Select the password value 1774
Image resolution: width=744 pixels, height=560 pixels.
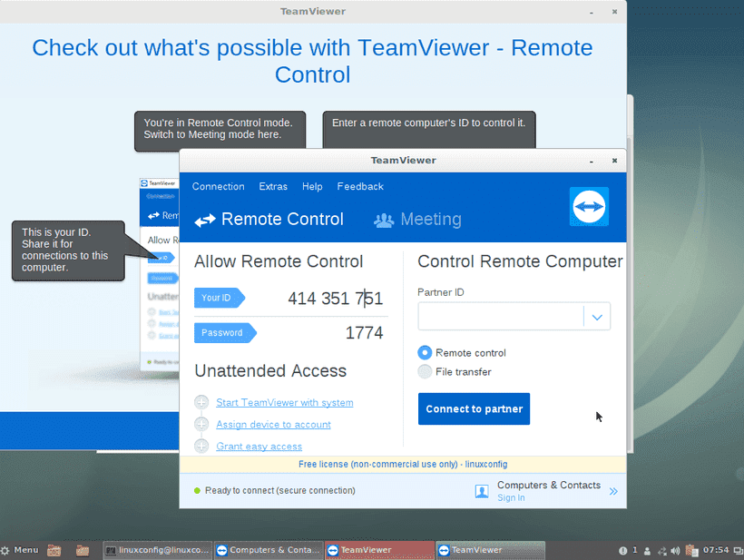[364, 333]
